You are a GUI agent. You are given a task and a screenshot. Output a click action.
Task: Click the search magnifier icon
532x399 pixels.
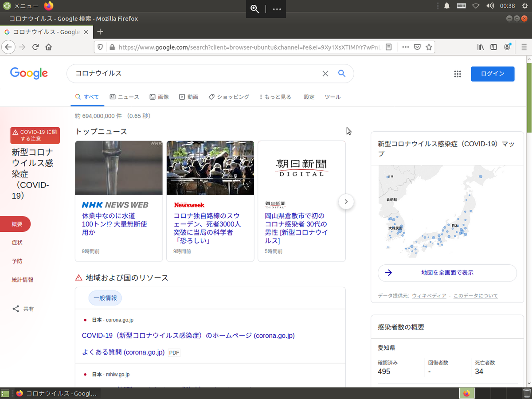(x=341, y=73)
